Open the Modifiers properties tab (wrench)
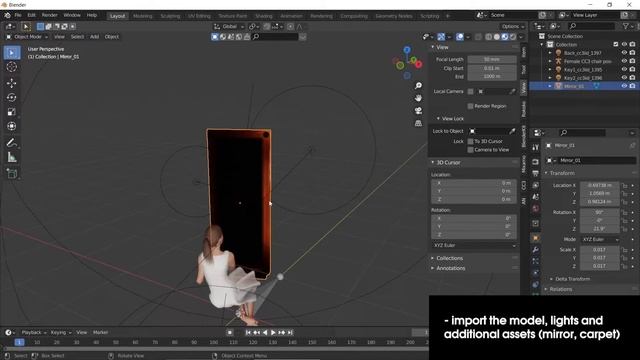The height and width of the screenshot is (360, 640). click(x=536, y=249)
